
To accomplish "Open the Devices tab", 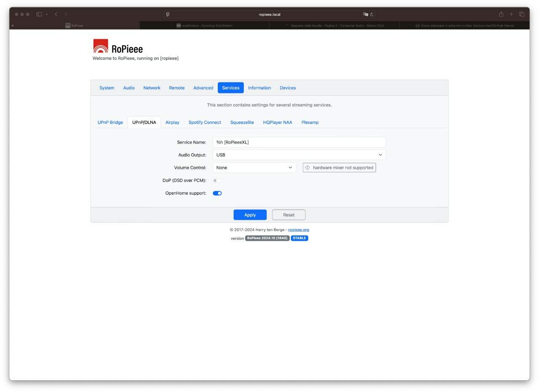I will [288, 88].
